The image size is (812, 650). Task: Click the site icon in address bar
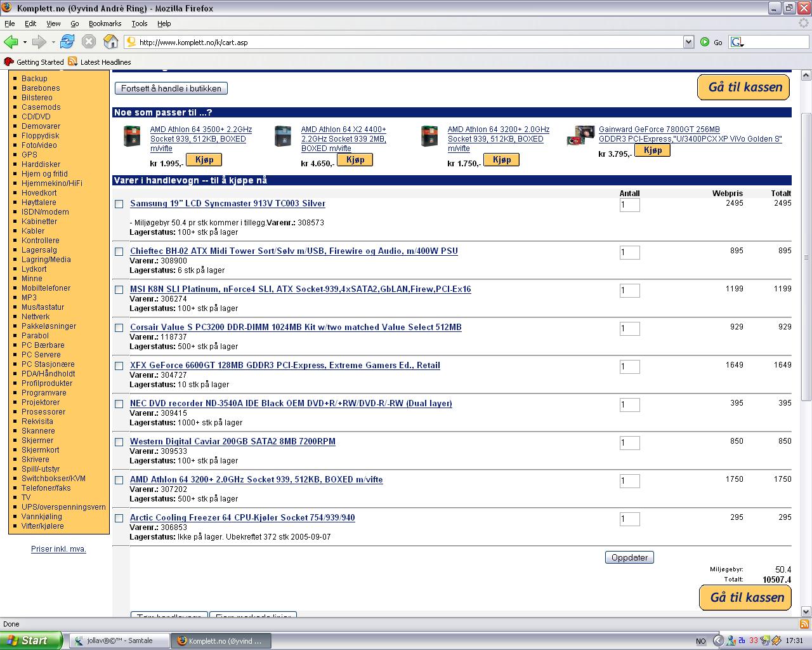[131, 42]
